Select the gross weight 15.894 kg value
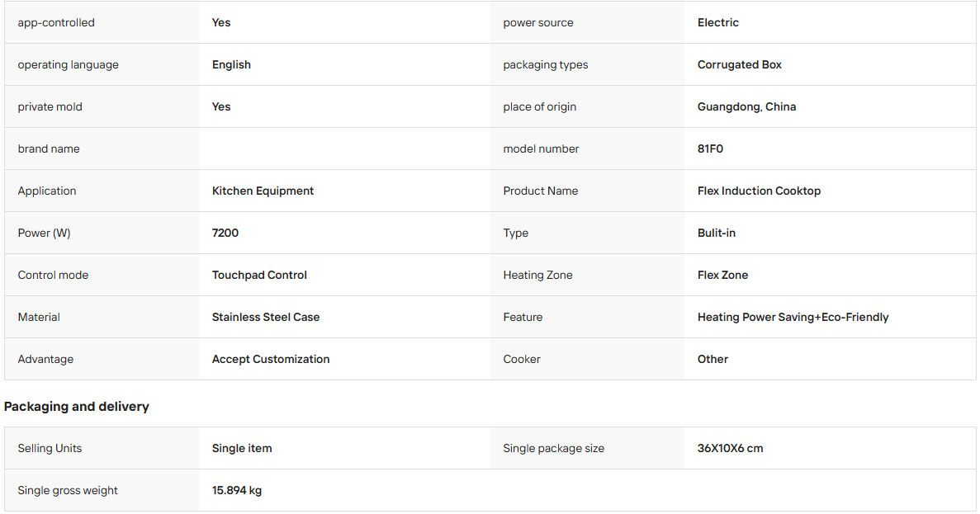This screenshot has height=514, width=980. click(x=237, y=490)
